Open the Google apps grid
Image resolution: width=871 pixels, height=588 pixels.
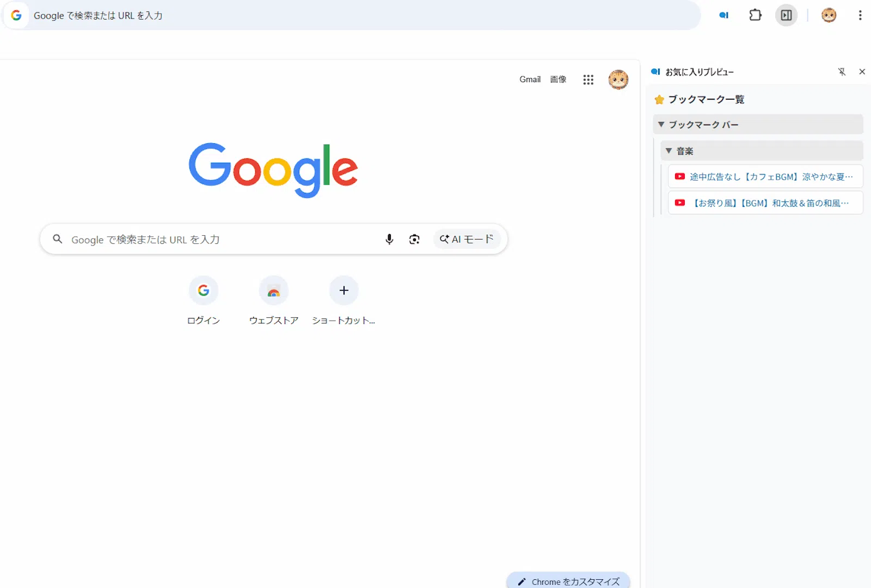[588, 79]
